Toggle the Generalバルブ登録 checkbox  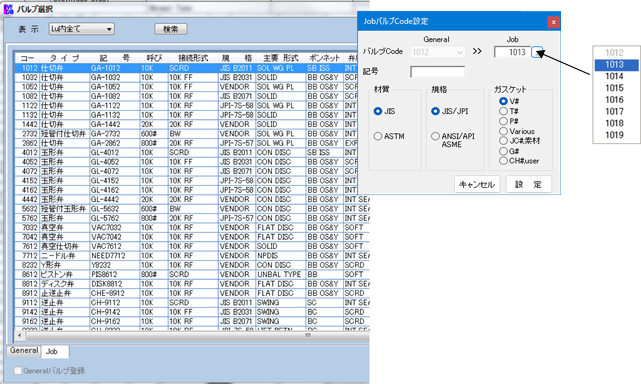[18, 371]
